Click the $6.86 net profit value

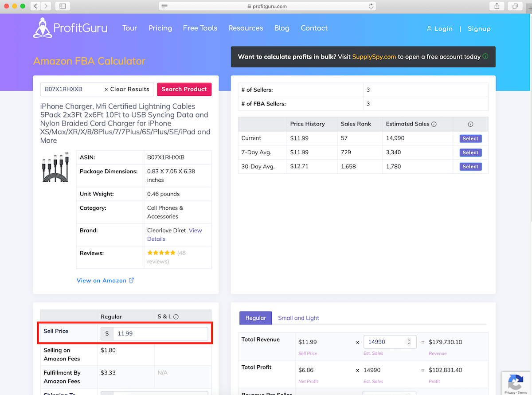tap(306, 370)
